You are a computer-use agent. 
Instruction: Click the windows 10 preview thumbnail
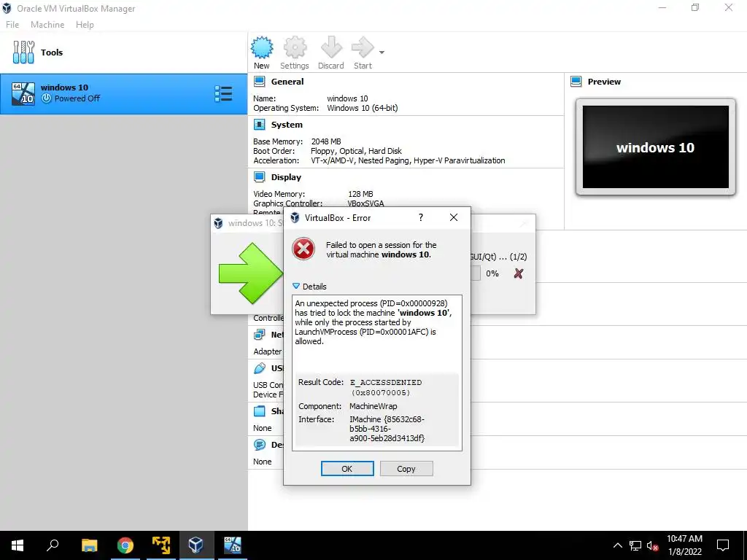click(x=656, y=147)
